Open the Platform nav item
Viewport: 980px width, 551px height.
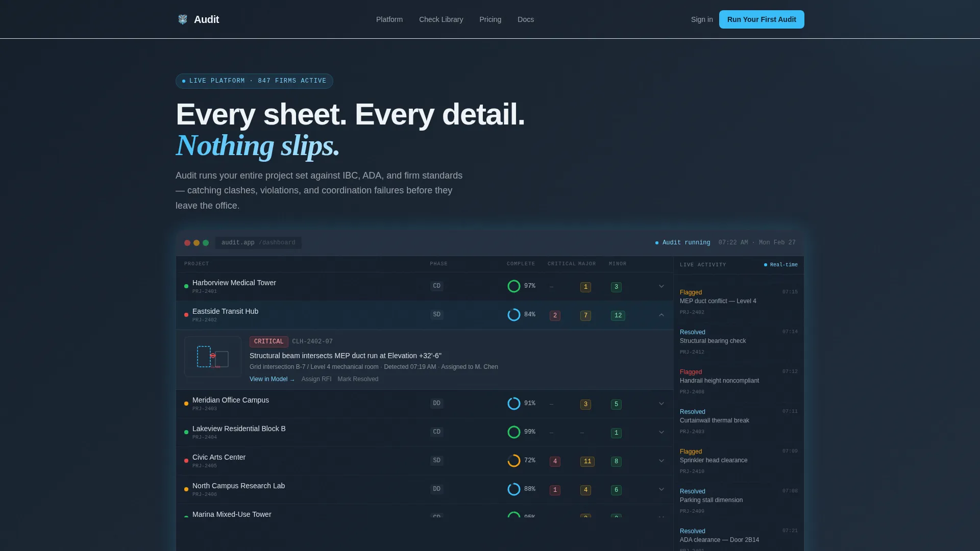click(x=389, y=19)
